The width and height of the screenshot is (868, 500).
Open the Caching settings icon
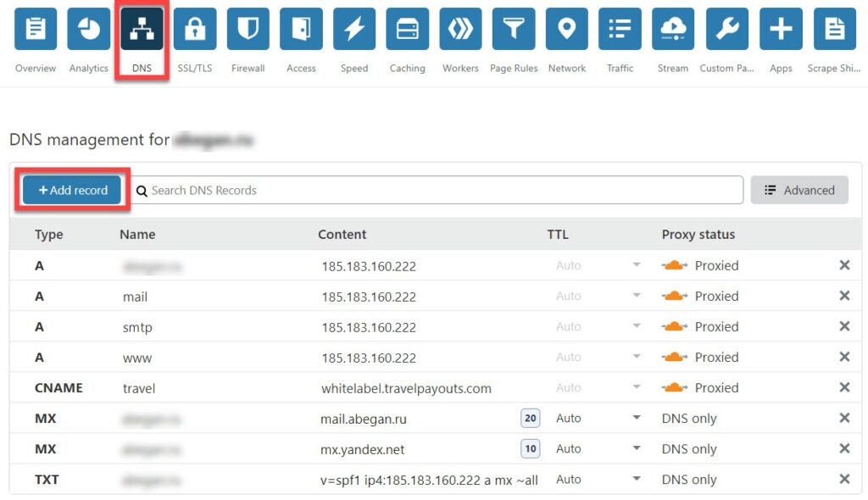[407, 30]
